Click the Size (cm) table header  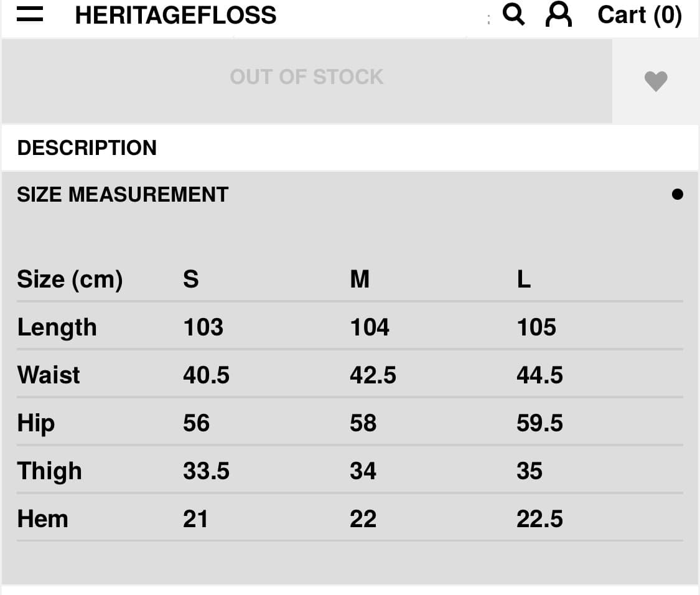click(x=70, y=279)
